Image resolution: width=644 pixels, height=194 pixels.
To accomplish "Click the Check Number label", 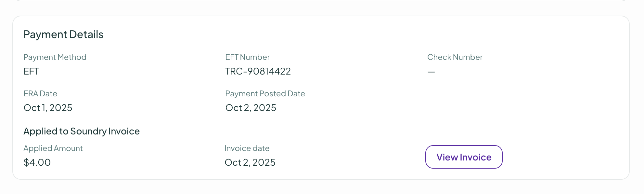I will pyautogui.click(x=455, y=57).
